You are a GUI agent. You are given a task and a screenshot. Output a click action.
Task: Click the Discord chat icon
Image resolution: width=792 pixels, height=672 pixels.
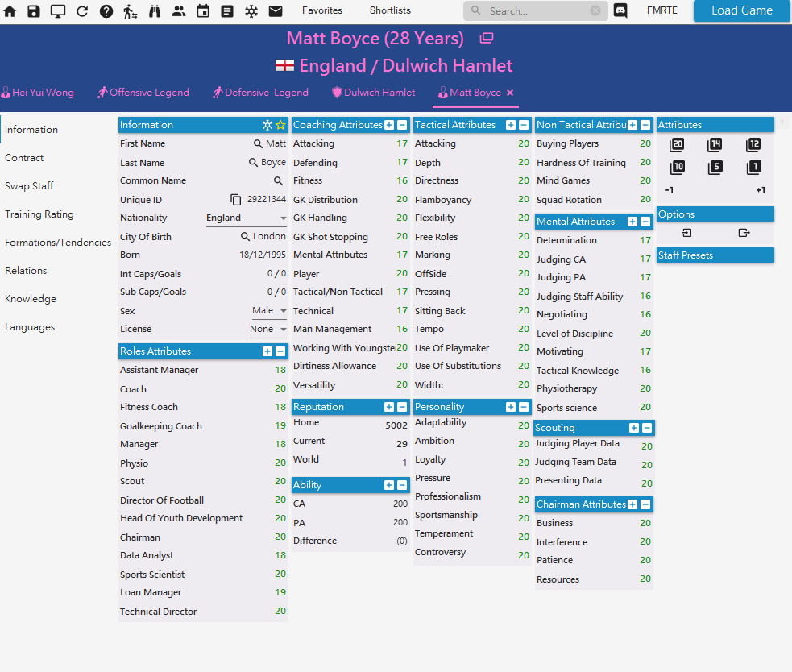(x=620, y=10)
